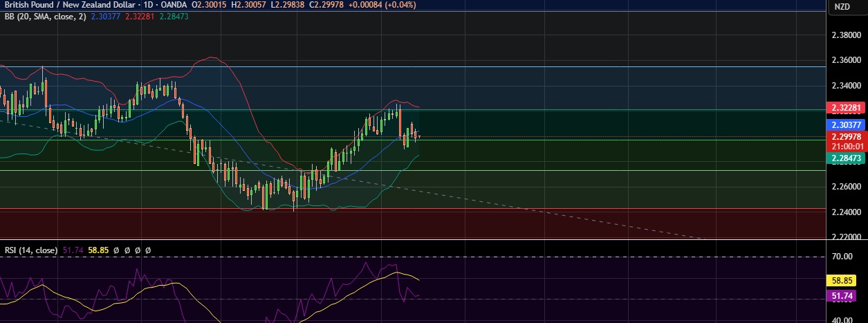Click the 21:00:01 bar countdown timer

click(846, 147)
